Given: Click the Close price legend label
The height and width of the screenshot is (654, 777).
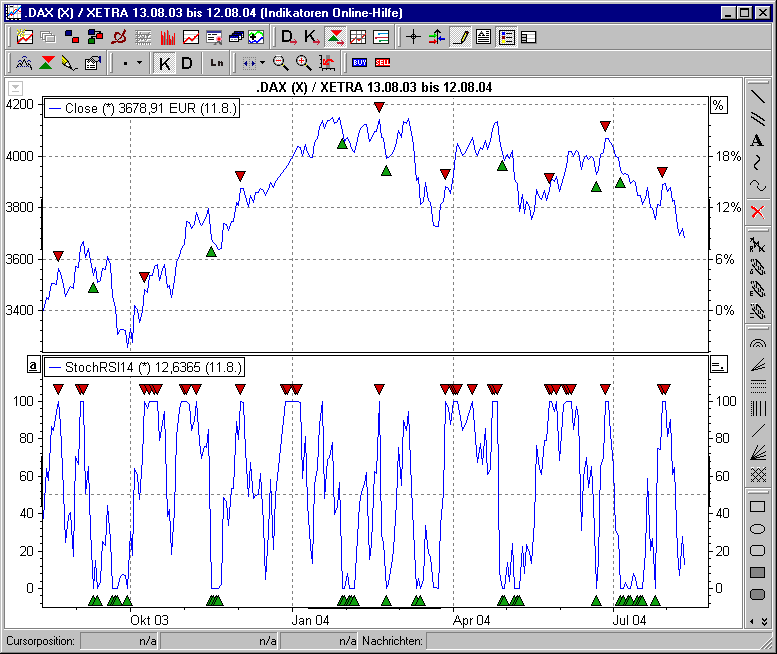Looking at the screenshot, I should [x=142, y=108].
